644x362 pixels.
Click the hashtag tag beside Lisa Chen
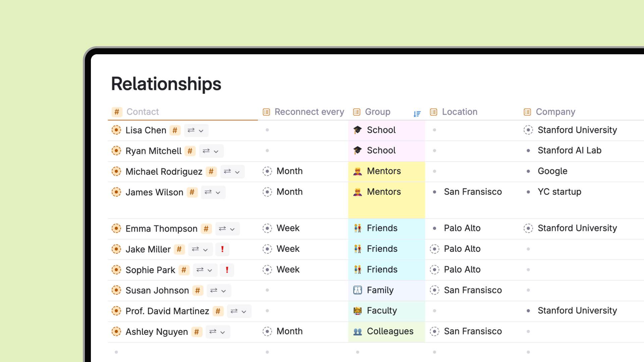click(x=175, y=130)
